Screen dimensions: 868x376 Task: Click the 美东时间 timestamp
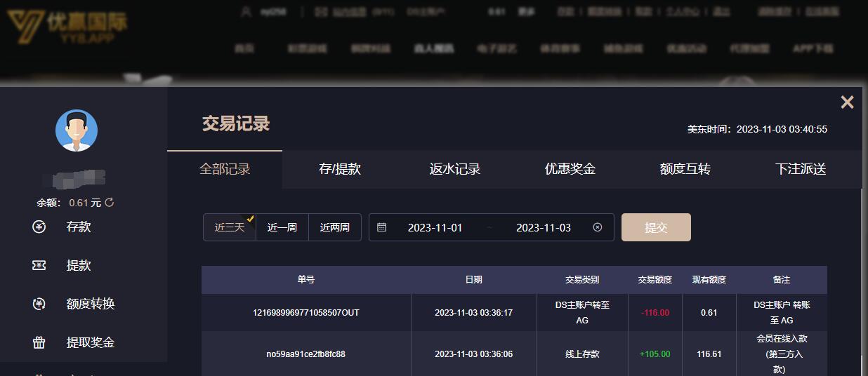coord(757,129)
